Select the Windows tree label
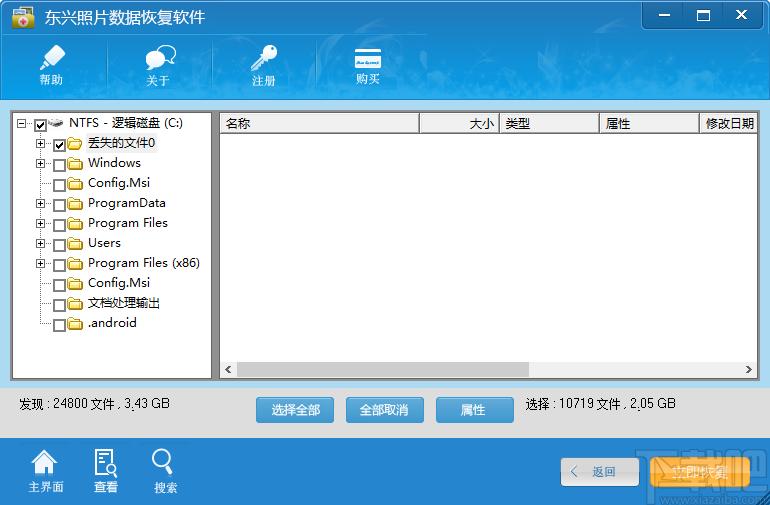The height and width of the screenshot is (505, 770). [114, 163]
